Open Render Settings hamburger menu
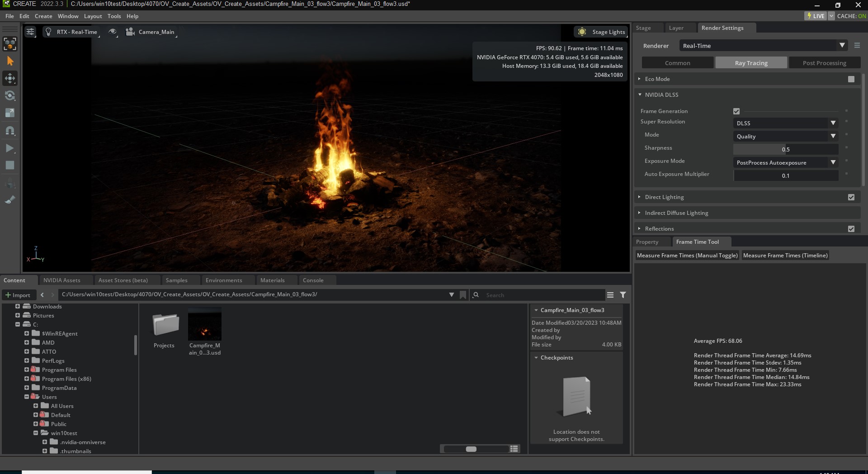Screen dimensions: 868x474 click(857, 46)
